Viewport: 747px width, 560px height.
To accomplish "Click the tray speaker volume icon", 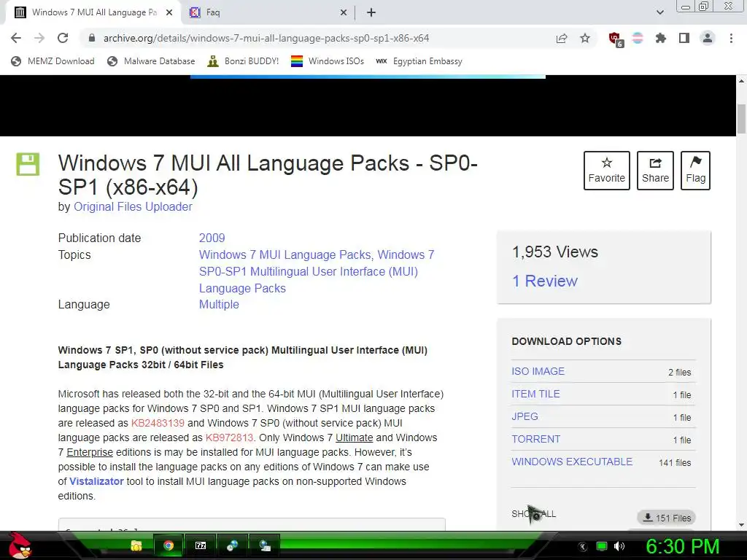I will click(x=619, y=546).
